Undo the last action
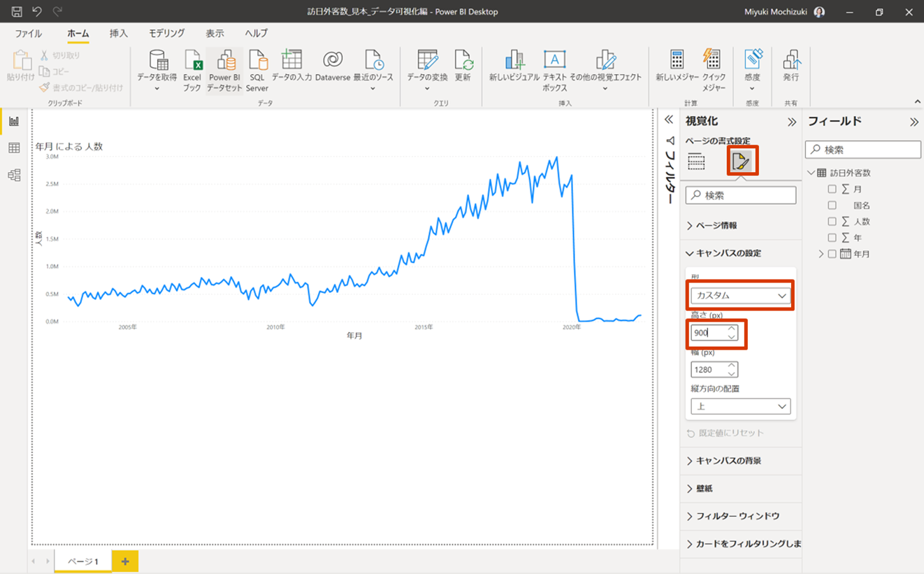Image resolution: width=924 pixels, height=574 pixels. tap(37, 12)
